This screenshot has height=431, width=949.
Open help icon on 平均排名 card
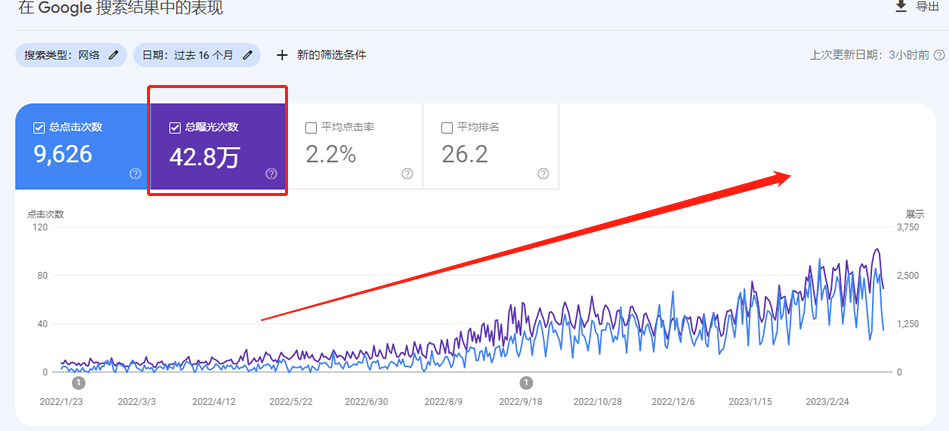pyautogui.click(x=543, y=174)
